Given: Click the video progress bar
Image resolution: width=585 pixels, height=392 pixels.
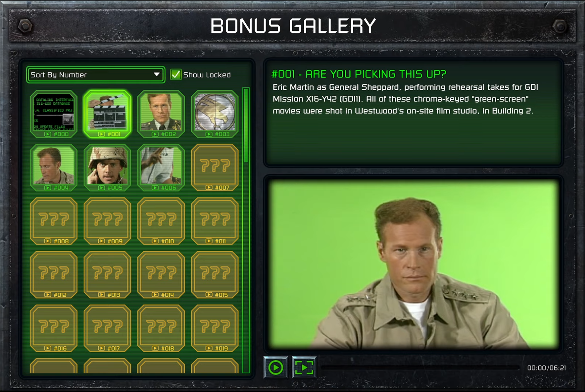Looking at the screenshot, I should [x=421, y=368].
